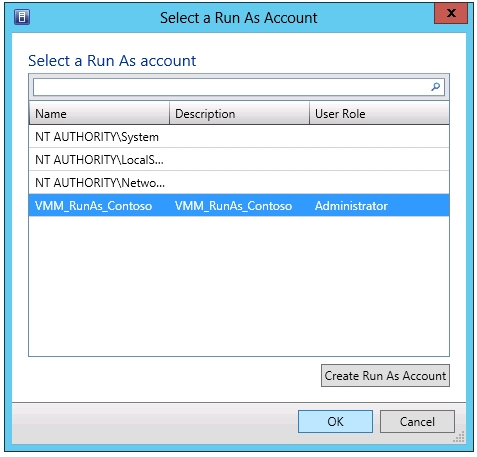The image size is (477, 457).
Task: Select the NT AUTHORITY\LocalS... account row
Action: [x=239, y=160]
